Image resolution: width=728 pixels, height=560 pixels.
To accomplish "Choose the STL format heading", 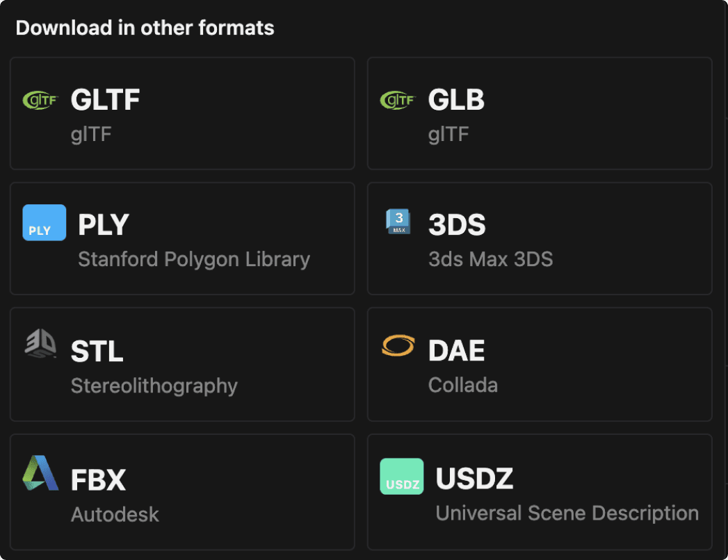I will [x=97, y=352].
